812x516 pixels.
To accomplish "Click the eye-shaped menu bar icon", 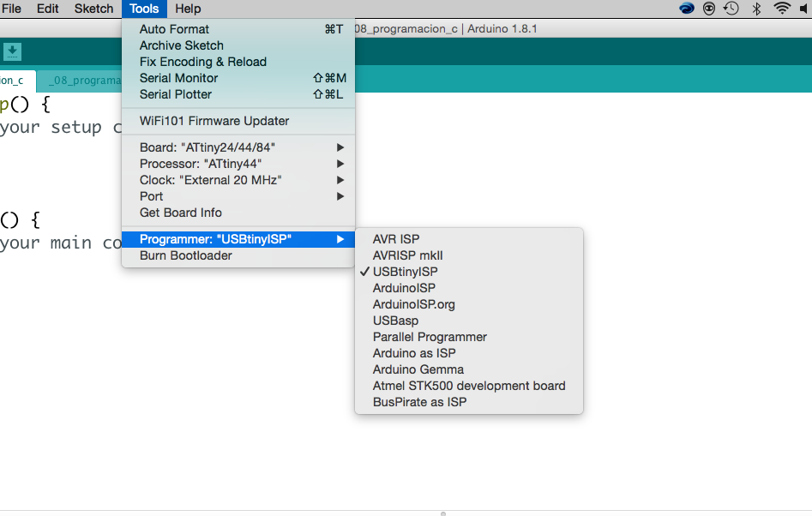I will point(709,9).
